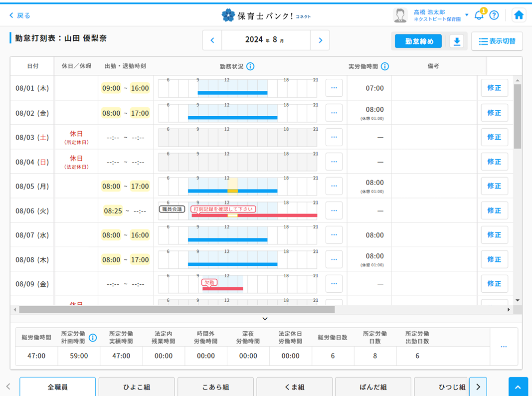Open the help question mark icon
The width and height of the screenshot is (532, 399).
(x=494, y=15)
